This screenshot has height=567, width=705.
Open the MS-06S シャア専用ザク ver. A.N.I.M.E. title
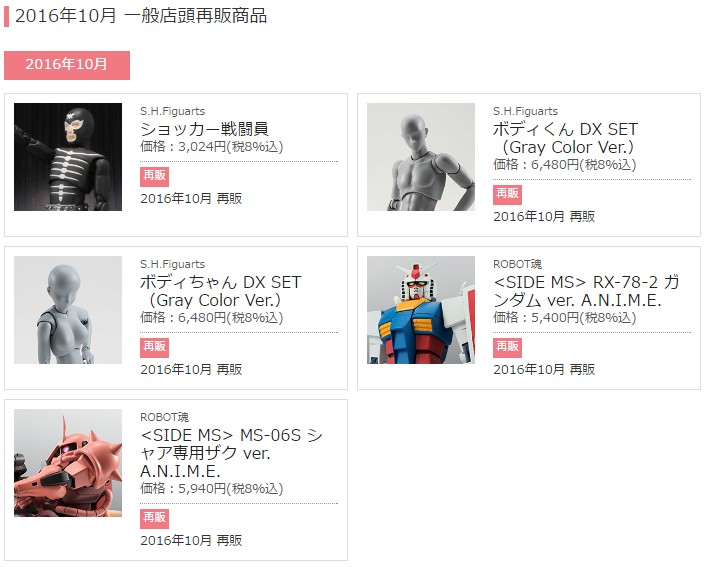point(232,453)
